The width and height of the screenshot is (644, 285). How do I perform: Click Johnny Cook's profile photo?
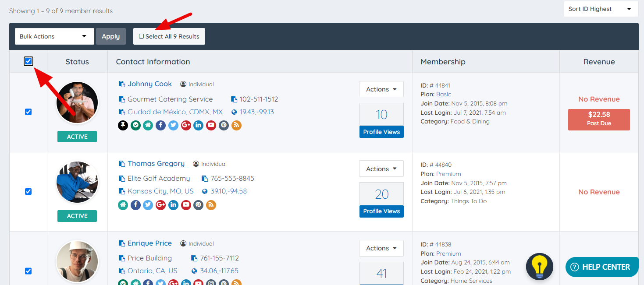coord(77,103)
